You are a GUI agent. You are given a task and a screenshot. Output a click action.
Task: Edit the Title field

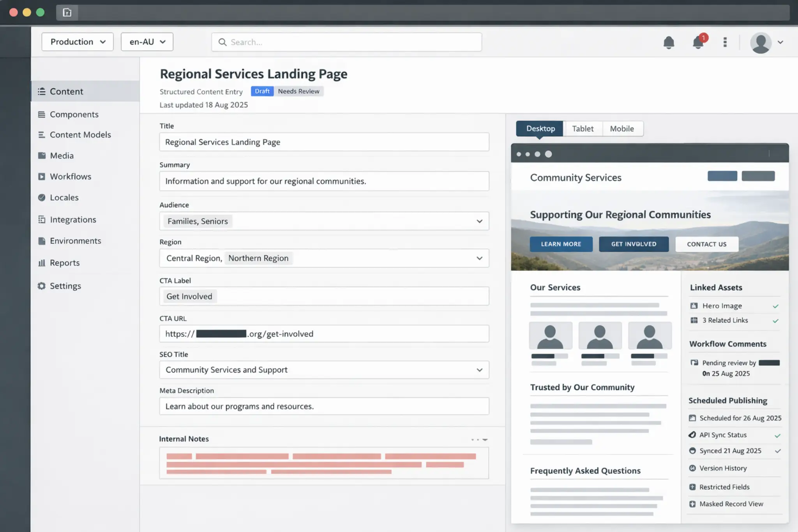[324, 142]
